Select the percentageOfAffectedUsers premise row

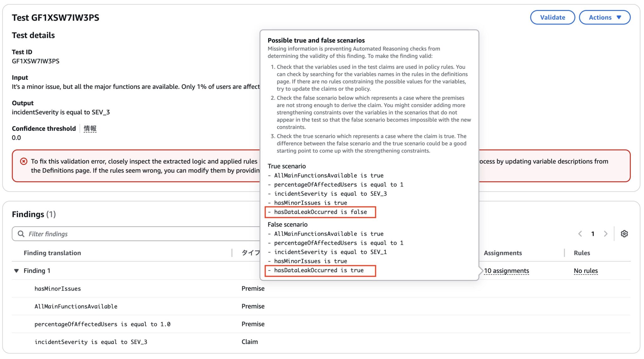(103, 324)
